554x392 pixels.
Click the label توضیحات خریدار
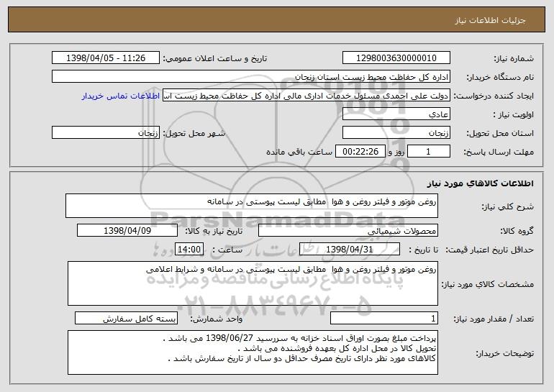(x=504, y=353)
